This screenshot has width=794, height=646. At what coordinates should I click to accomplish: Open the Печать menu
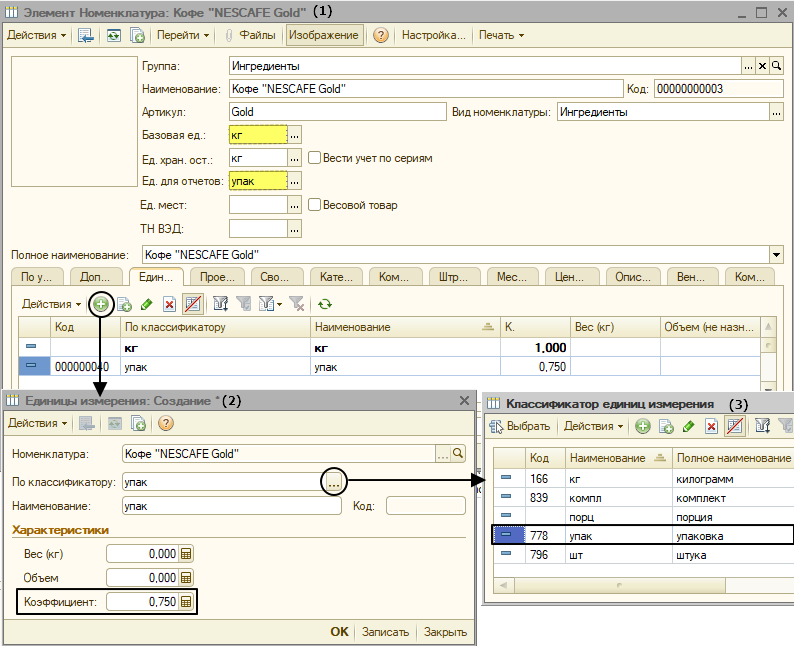pos(501,35)
